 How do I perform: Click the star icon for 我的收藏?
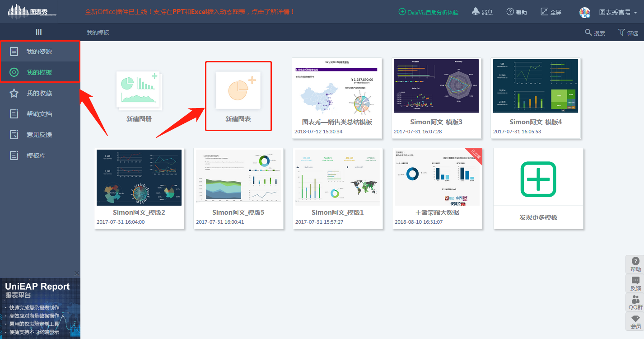click(14, 93)
